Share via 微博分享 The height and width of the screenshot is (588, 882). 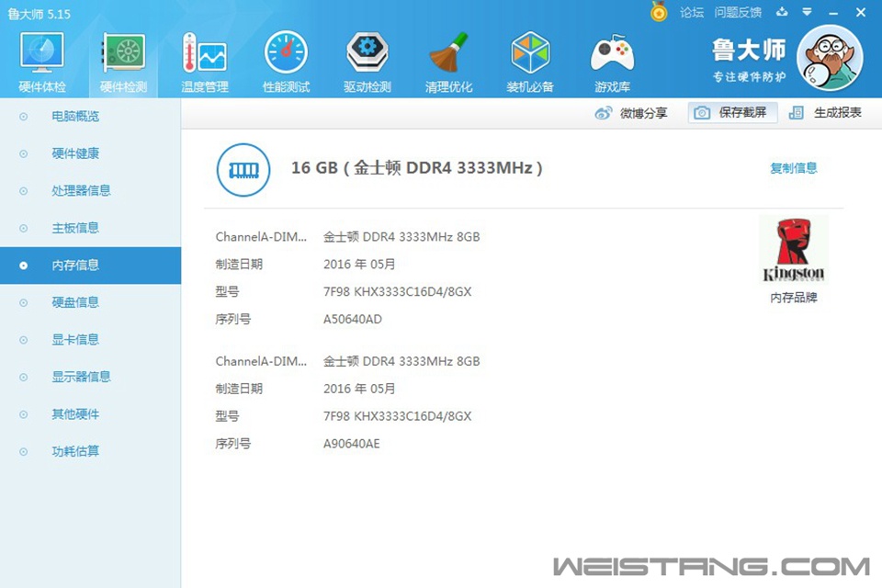coord(631,113)
